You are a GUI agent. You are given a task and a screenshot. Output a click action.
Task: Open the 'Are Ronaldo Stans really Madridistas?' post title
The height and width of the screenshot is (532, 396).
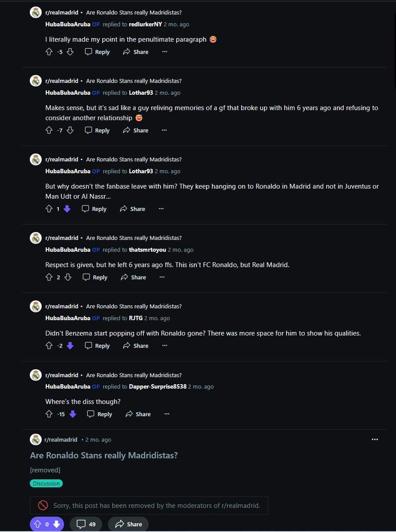point(103,455)
